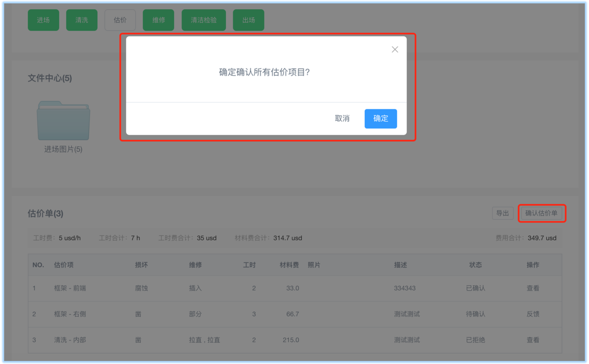Click the 进场图片(5) folder label
The height and width of the screenshot is (364, 589).
[x=63, y=149]
